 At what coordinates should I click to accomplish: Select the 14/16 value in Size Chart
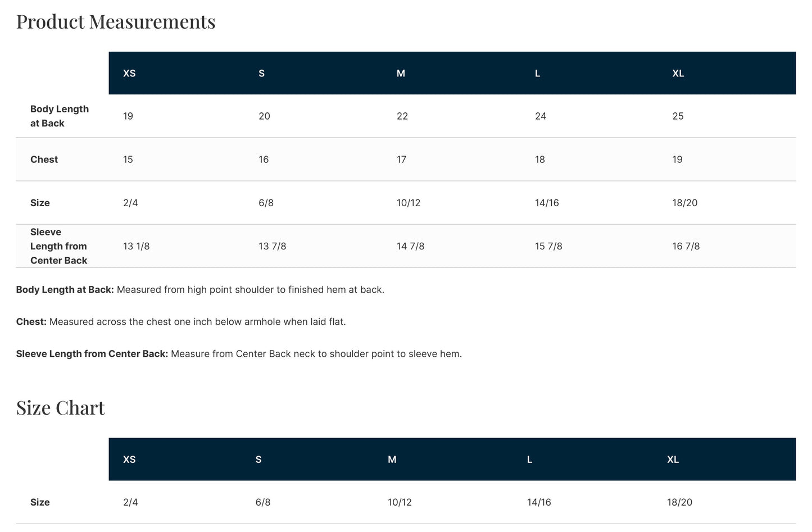pos(539,502)
